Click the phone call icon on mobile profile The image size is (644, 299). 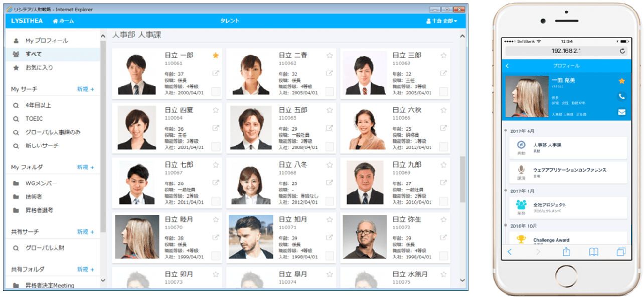tap(622, 96)
